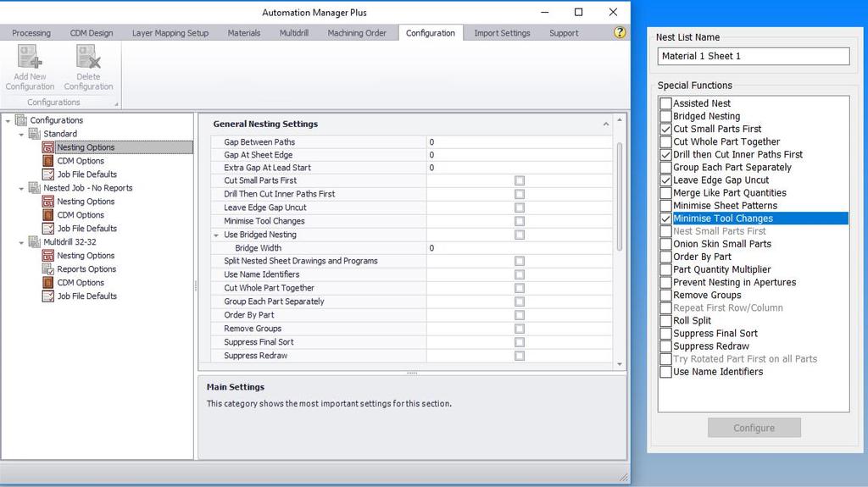Click the window resize grip icon

pyautogui.click(x=624, y=477)
